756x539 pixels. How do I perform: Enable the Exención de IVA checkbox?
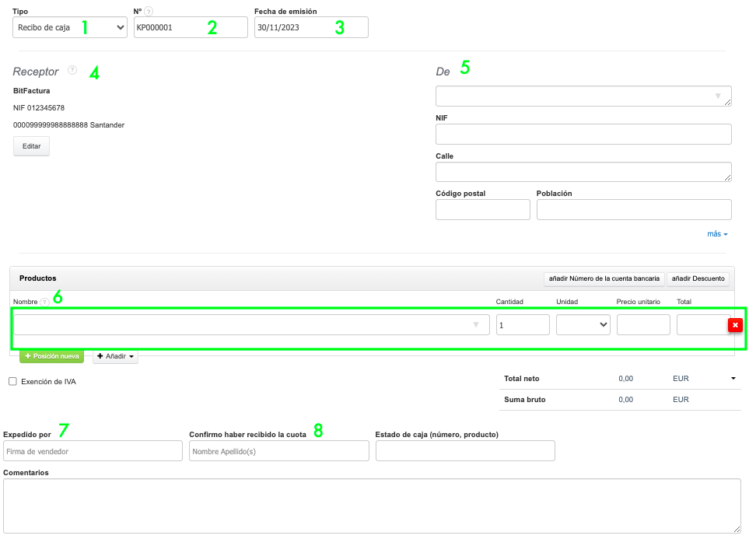point(12,382)
